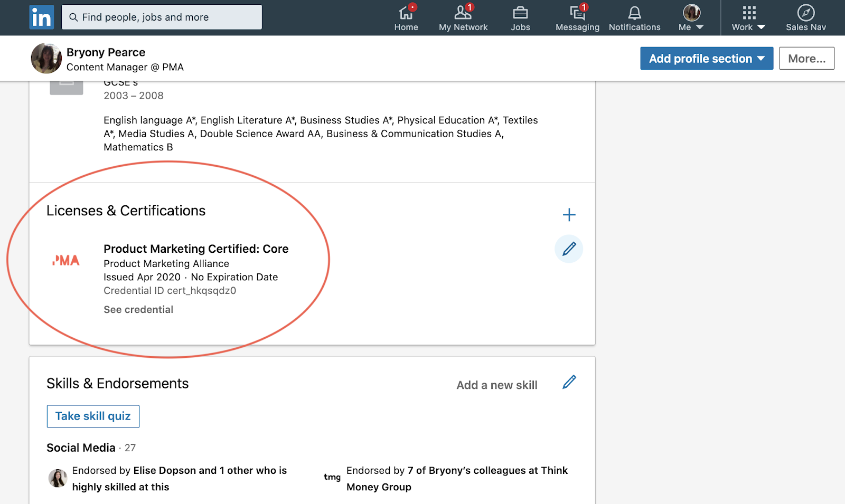
Task: Click the Issued Apr 2020 · No Expiration Date line
Action: click(x=191, y=277)
